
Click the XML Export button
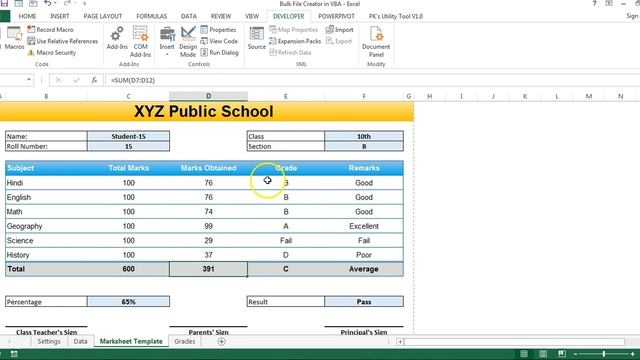pyautogui.click(x=339, y=41)
